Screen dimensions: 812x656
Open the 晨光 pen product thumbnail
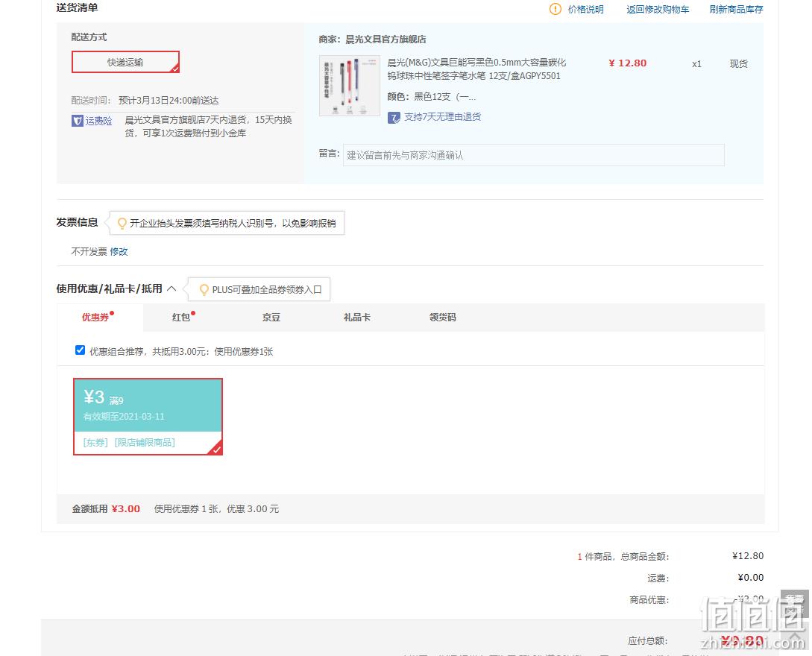(350, 86)
